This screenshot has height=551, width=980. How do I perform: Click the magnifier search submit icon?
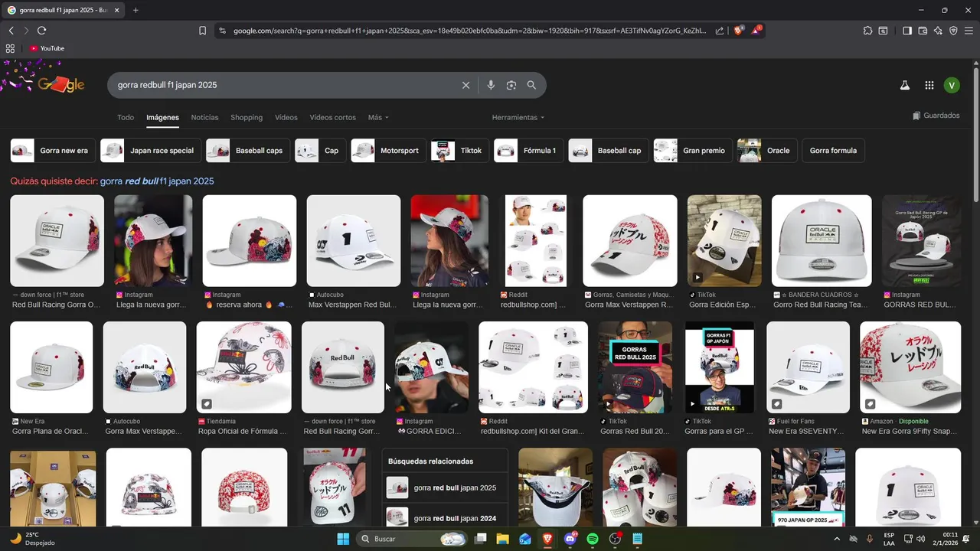(x=531, y=85)
